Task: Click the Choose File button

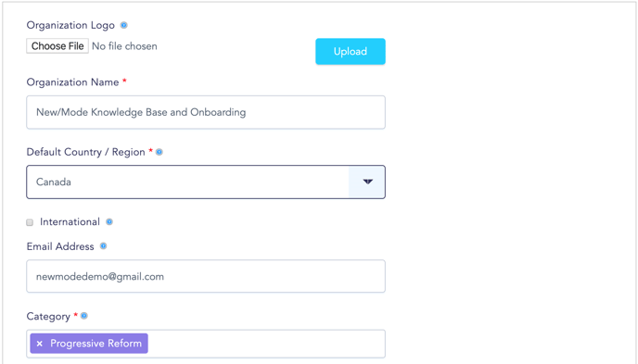Action: click(57, 46)
